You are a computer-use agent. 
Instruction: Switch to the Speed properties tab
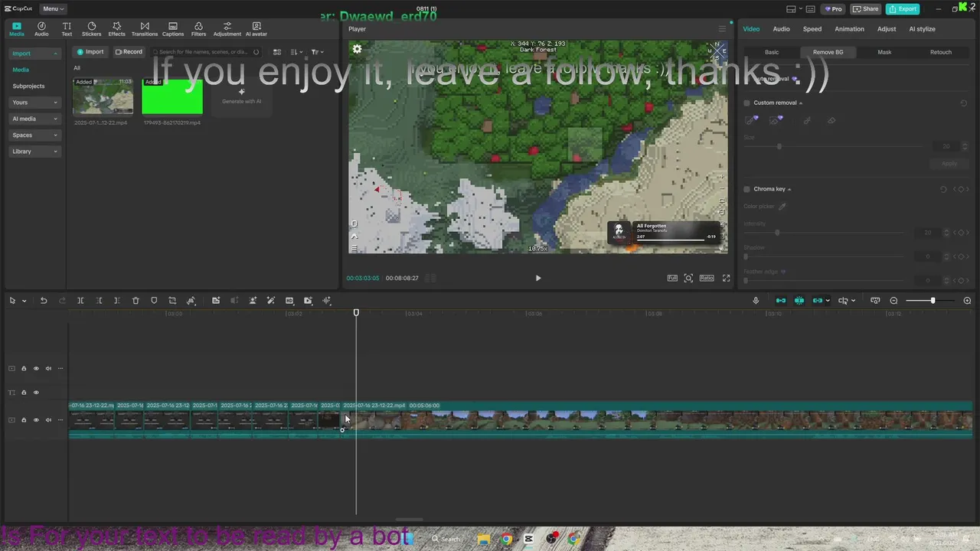(x=812, y=29)
